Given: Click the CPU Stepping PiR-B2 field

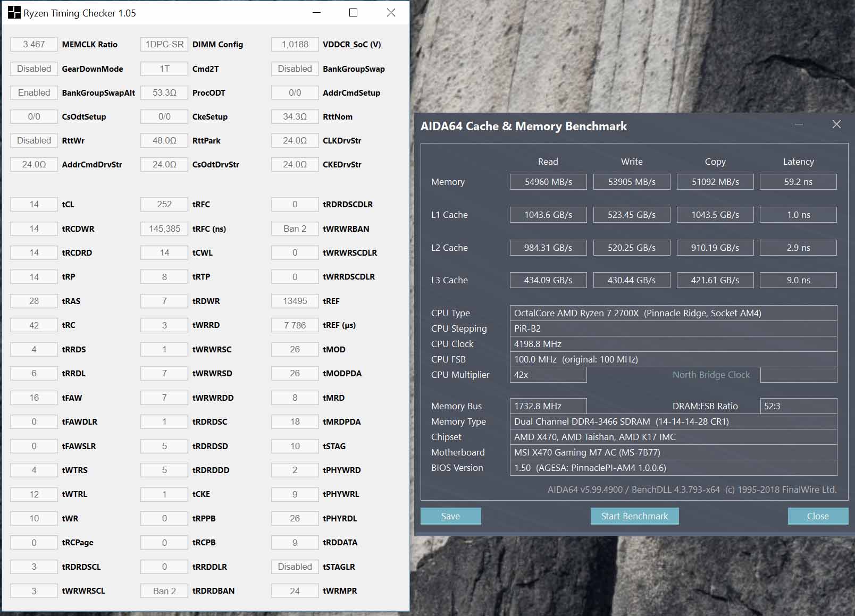Looking at the screenshot, I should pyautogui.click(x=673, y=328).
